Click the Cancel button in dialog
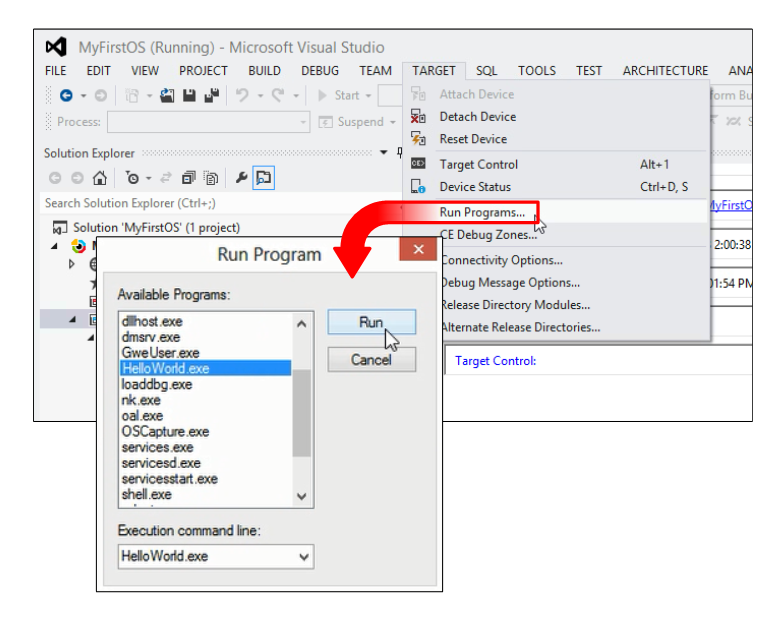 pyautogui.click(x=371, y=360)
